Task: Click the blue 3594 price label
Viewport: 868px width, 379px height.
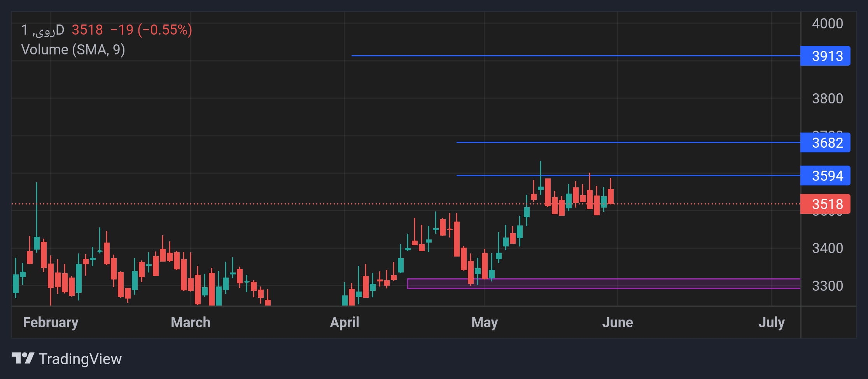Action: 825,176
